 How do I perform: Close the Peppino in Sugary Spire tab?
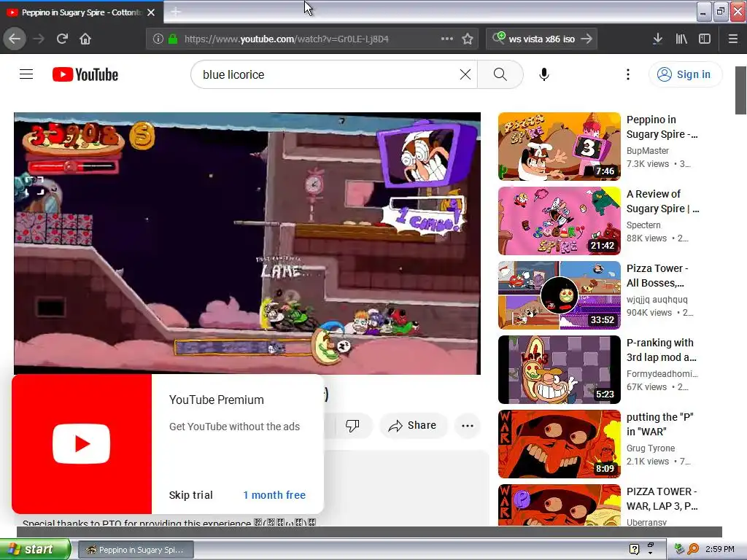point(151,12)
